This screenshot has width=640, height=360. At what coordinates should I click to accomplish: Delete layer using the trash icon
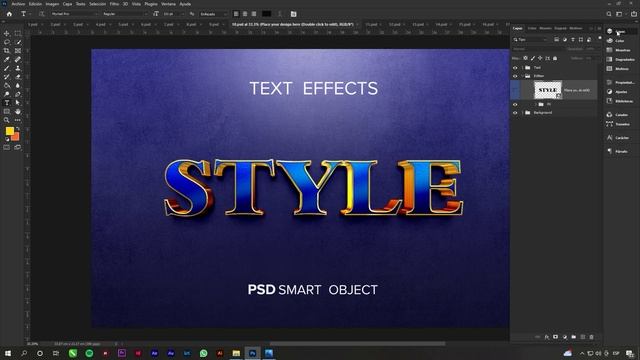[x=591, y=337]
